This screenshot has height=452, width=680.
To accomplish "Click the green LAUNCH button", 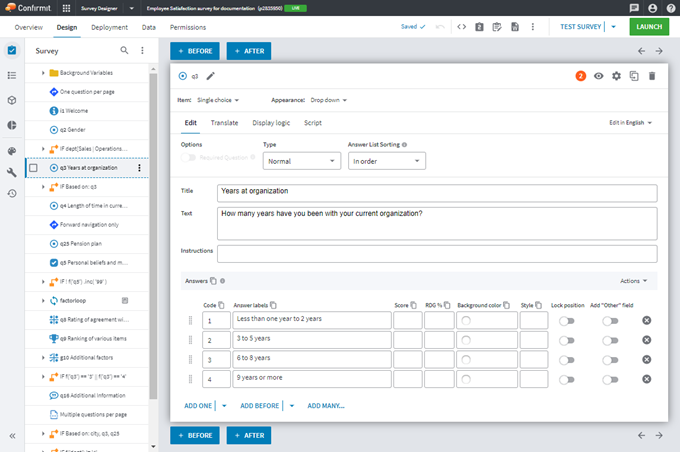I will [649, 27].
